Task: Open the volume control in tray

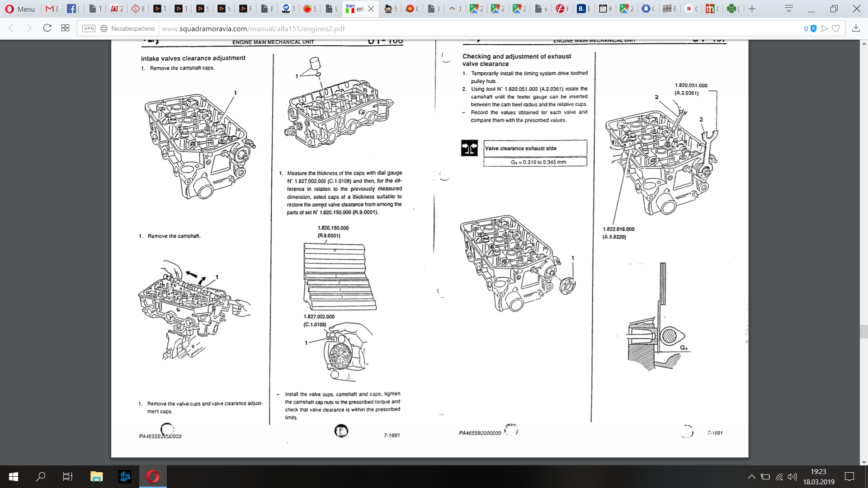Action: [x=792, y=477]
